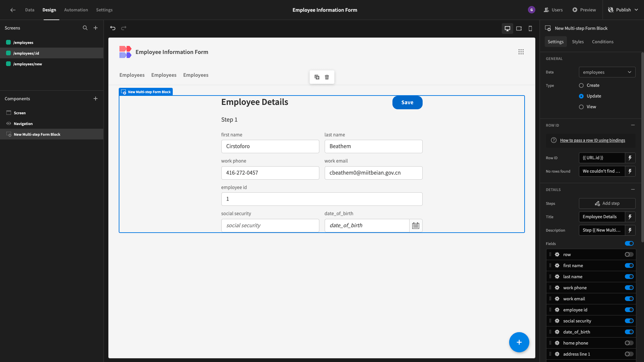
Task: Select the Navigation component
Action: coord(52,124)
